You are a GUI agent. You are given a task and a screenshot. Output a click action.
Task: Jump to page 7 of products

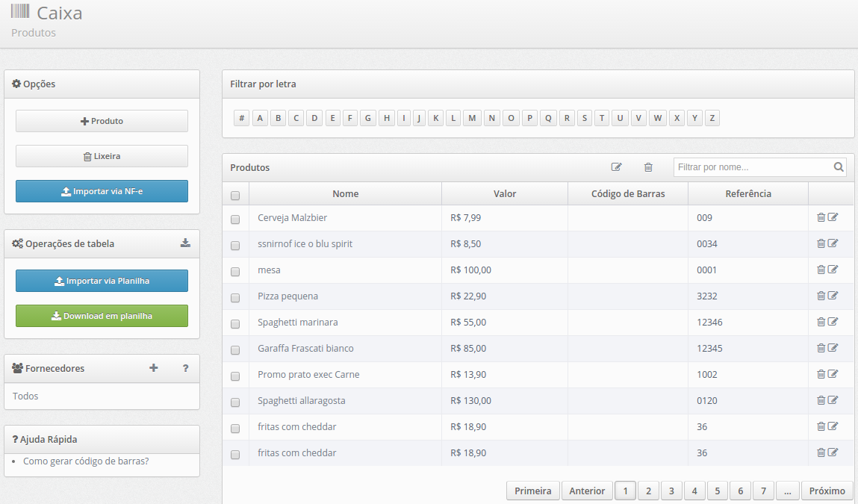coord(763,491)
